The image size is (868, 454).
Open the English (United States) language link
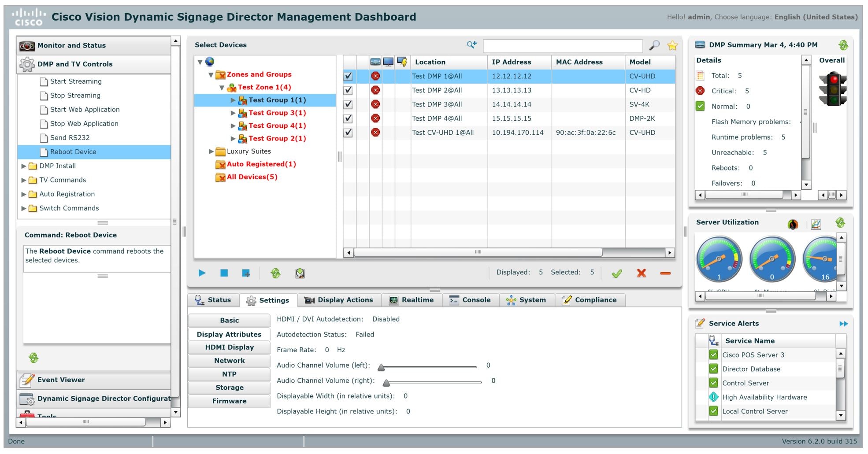point(816,17)
